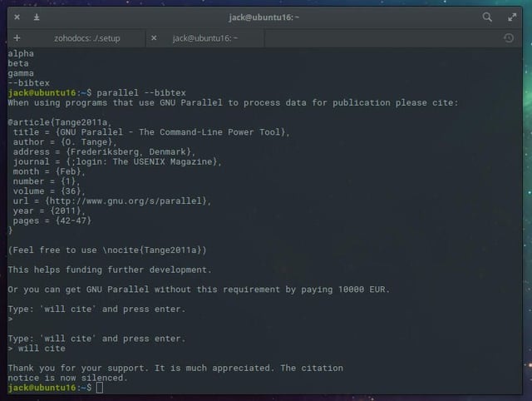Click the '--bibtex' output line above the prompt
This screenshot has height=401, width=532.
pos(28,83)
